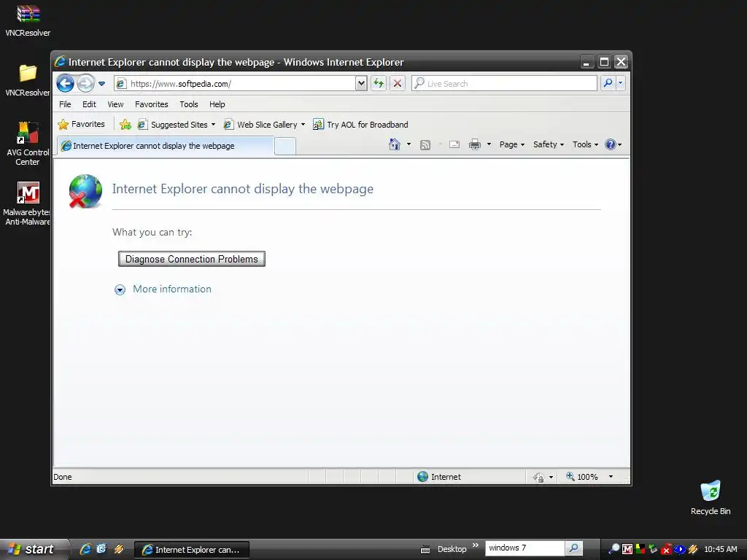Image resolution: width=747 pixels, height=560 pixels.
Task: Select the VNCResolver folder desktop icon
Action: (x=28, y=80)
